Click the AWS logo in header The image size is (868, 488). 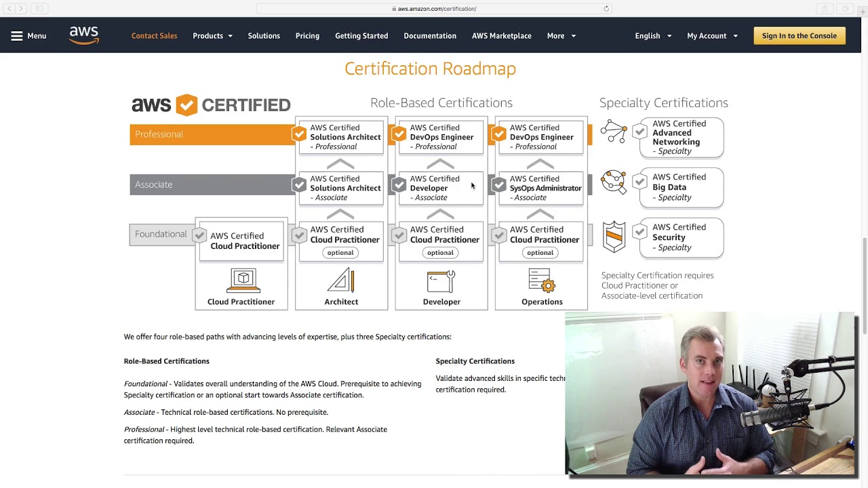click(x=84, y=35)
